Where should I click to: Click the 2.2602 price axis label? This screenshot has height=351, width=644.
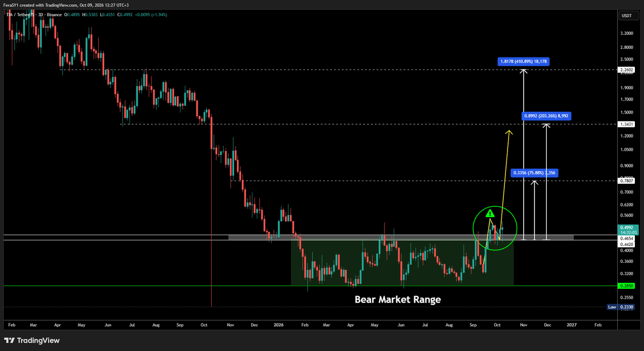(x=626, y=70)
